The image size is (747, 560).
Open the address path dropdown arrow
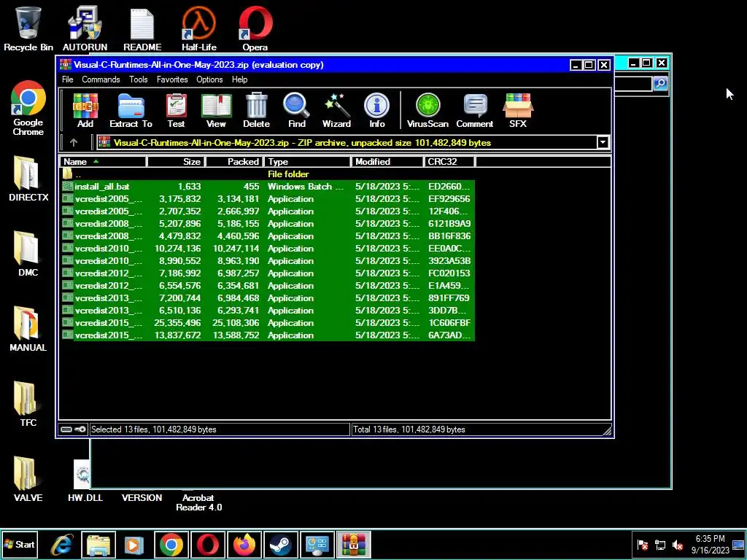(603, 142)
